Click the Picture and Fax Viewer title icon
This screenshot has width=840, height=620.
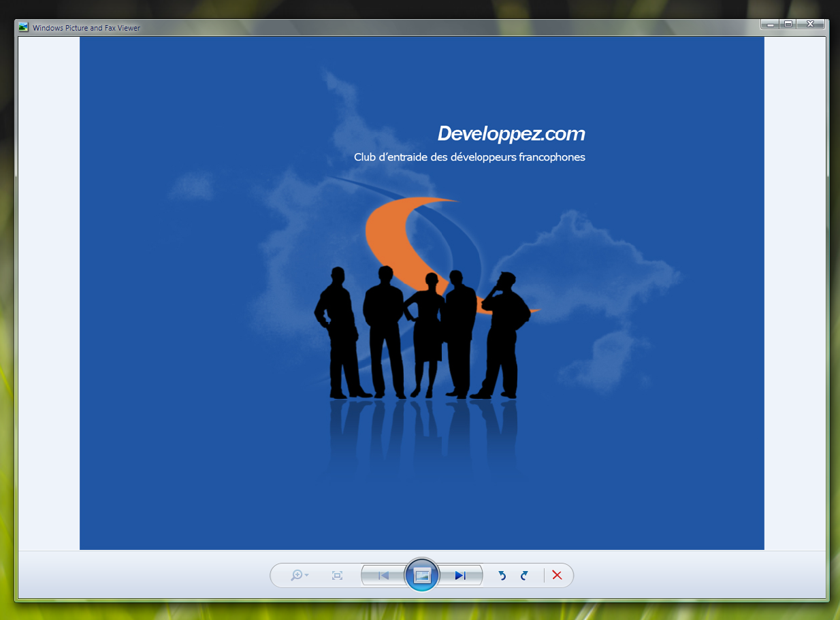pos(24,28)
